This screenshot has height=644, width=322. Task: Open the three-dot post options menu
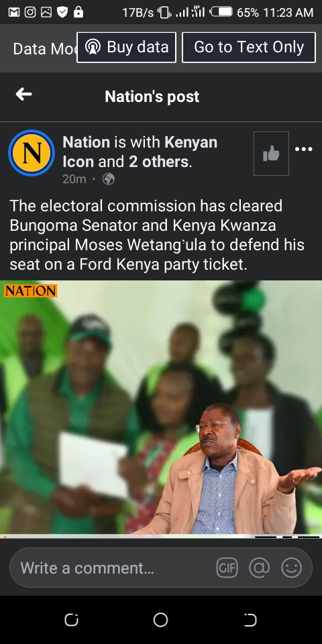[x=304, y=149]
